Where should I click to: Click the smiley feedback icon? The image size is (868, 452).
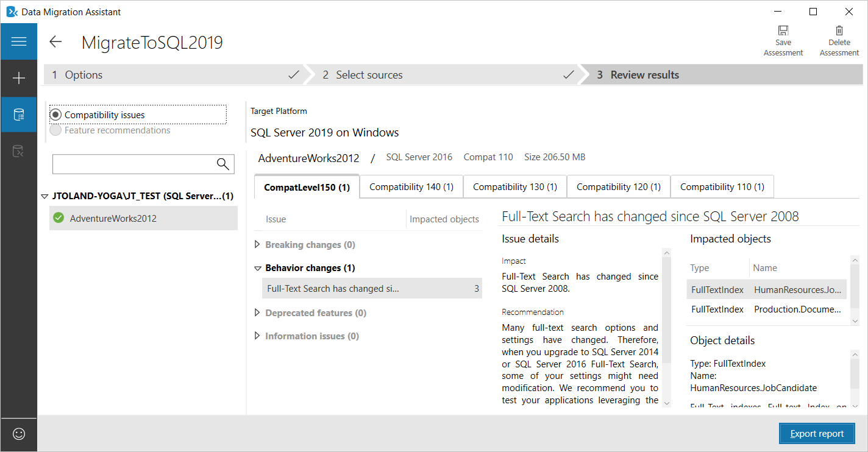[x=19, y=434]
